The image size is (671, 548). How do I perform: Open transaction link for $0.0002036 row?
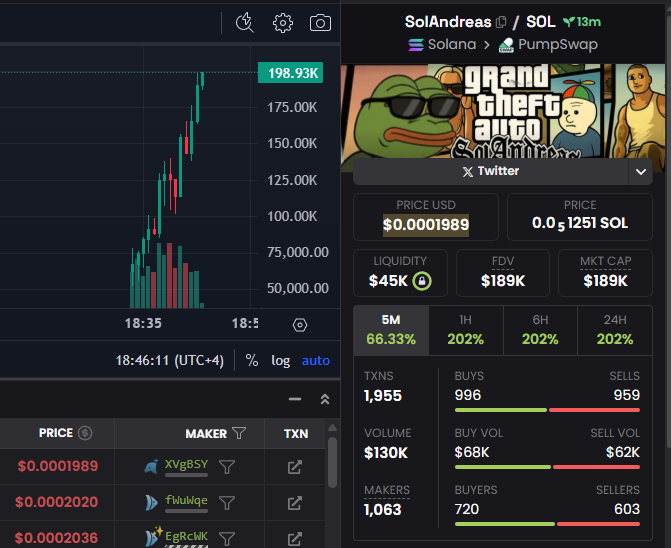[294, 539]
